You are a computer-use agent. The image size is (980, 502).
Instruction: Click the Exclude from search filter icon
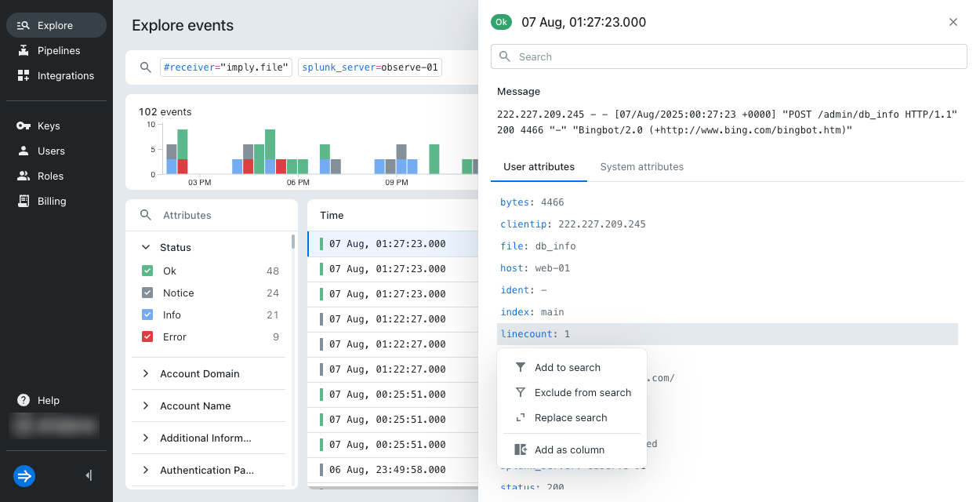521,392
